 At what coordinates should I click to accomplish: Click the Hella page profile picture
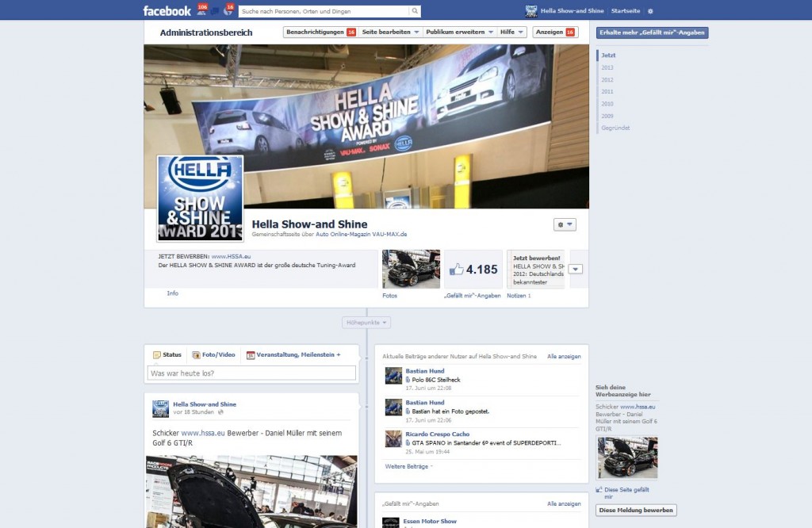pos(200,198)
